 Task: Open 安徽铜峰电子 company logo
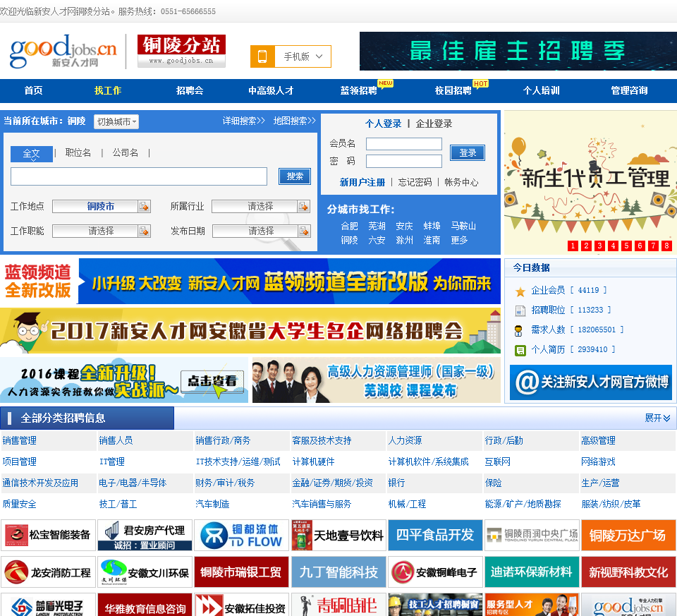point(435,572)
